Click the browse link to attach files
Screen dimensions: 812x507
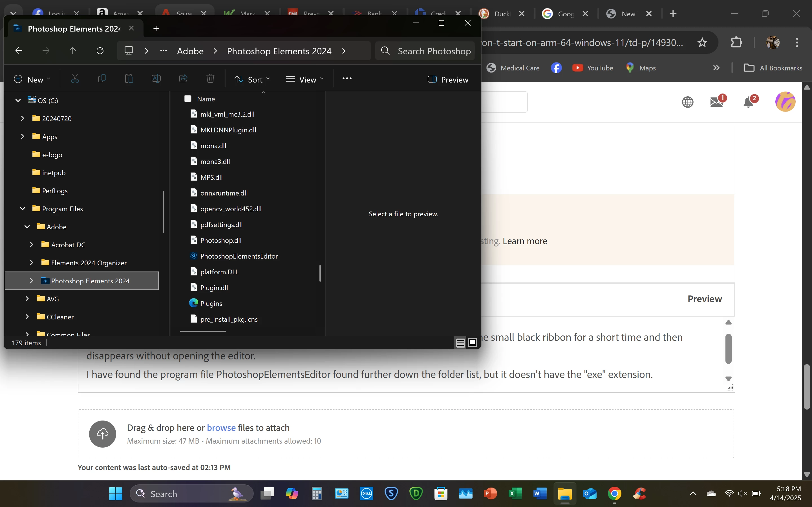pos(221,428)
